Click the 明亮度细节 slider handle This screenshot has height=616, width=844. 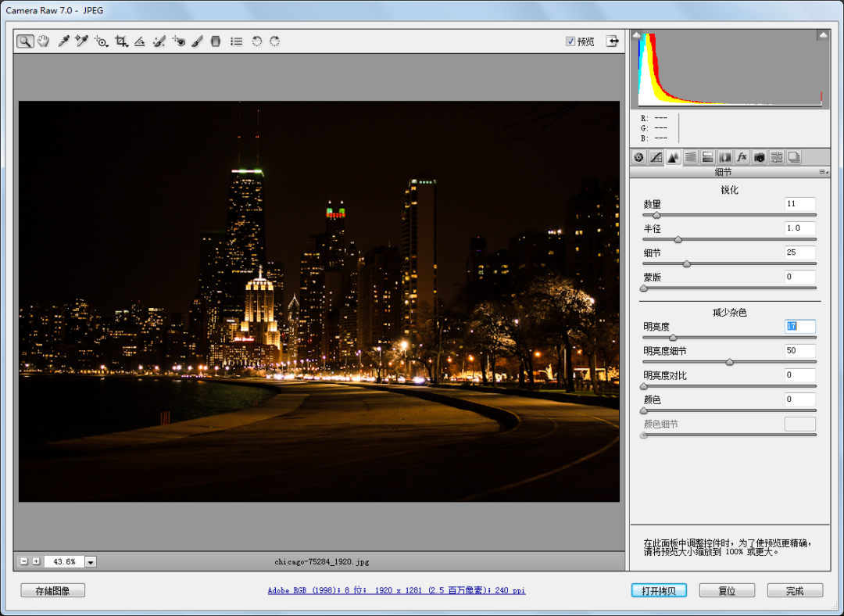(x=729, y=362)
